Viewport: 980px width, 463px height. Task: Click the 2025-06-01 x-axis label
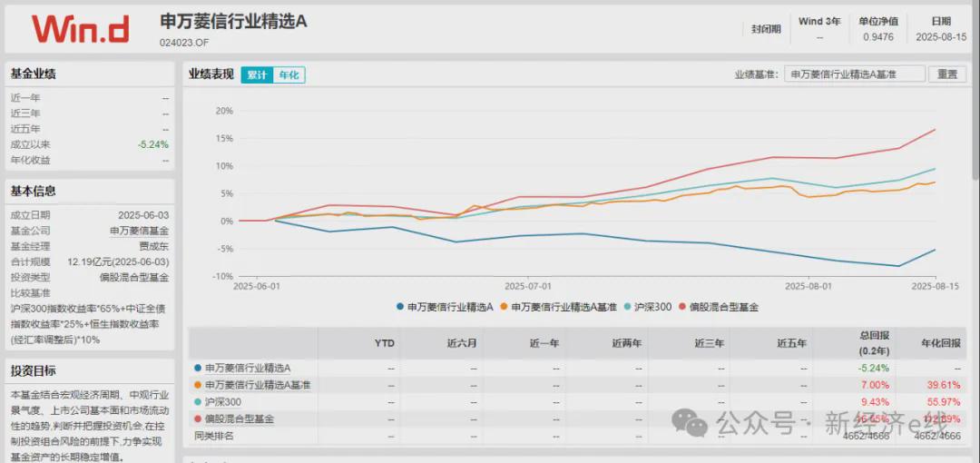coord(256,286)
